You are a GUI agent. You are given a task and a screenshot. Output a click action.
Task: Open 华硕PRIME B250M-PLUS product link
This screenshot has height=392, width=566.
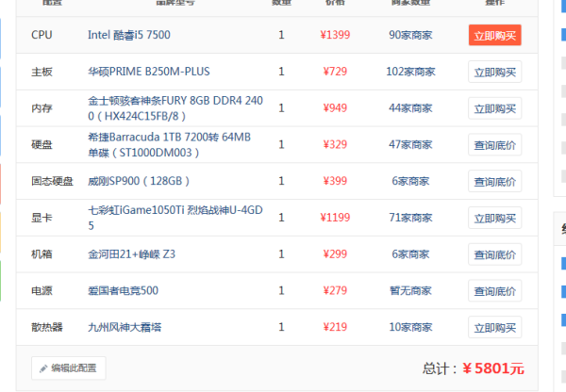point(149,72)
